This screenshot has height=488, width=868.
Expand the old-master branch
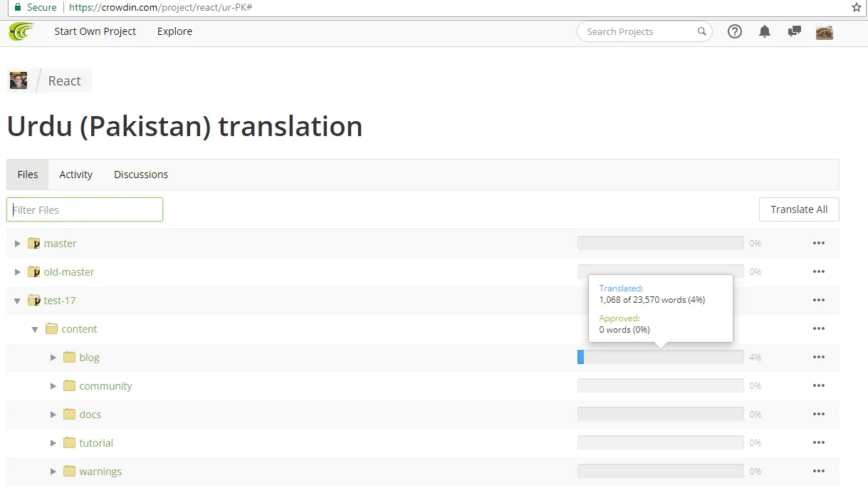[18, 272]
